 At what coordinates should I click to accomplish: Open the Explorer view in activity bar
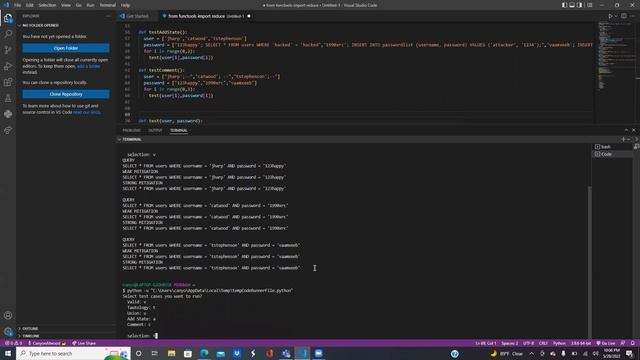8,18
